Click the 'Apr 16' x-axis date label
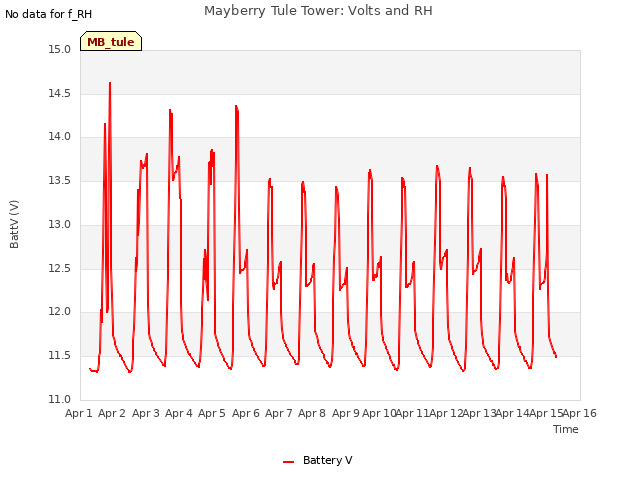 pos(580,413)
